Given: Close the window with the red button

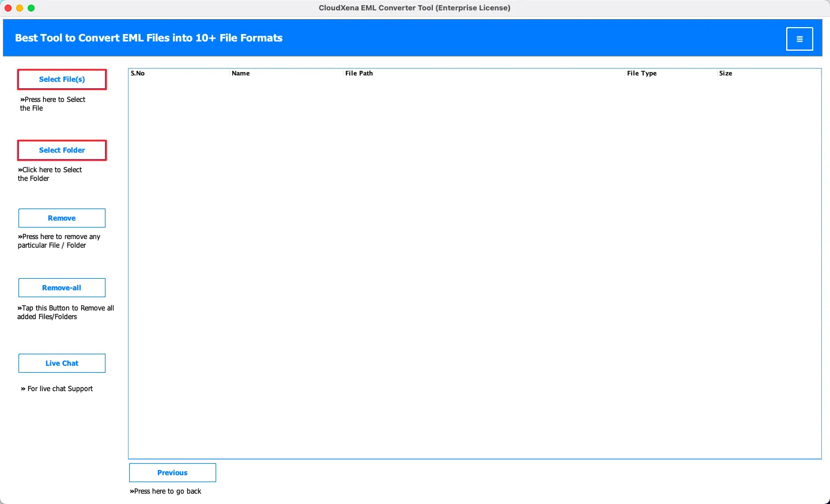Looking at the screenshot, I should point(8,8).
